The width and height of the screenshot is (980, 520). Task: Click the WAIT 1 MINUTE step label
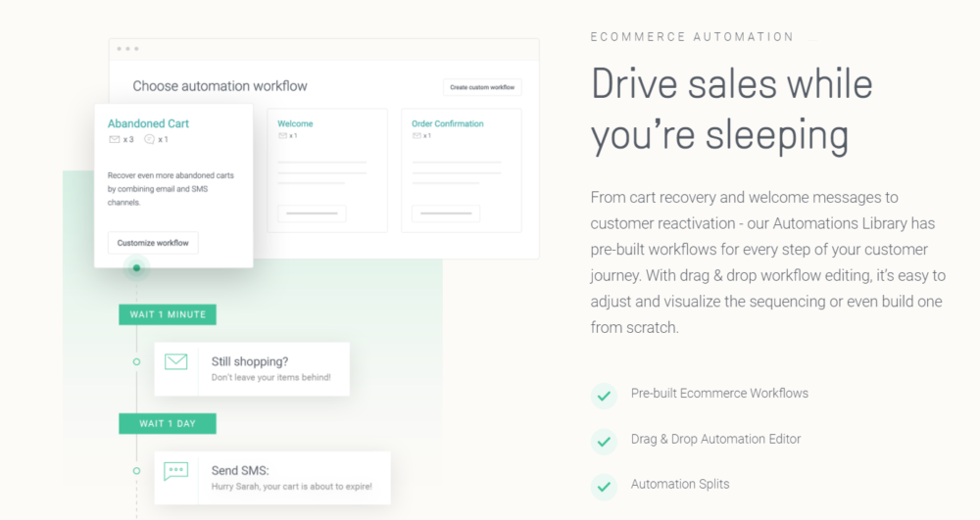168,314
